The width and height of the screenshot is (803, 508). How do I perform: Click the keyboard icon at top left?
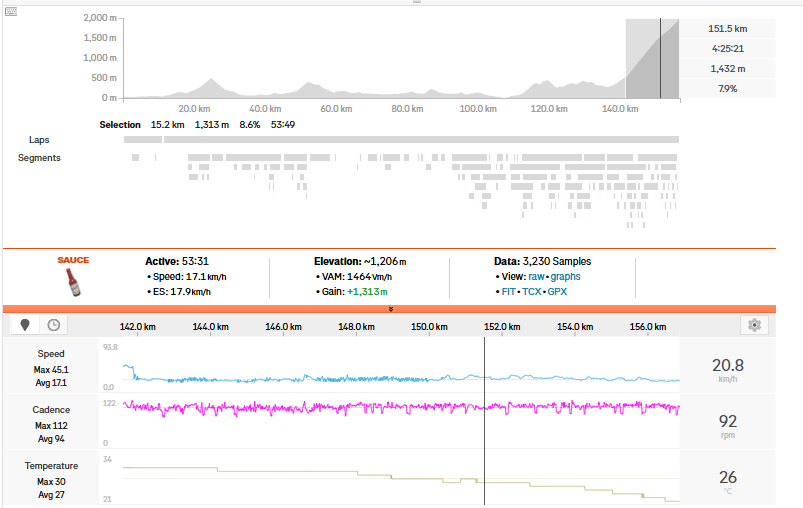click(11, 11)
